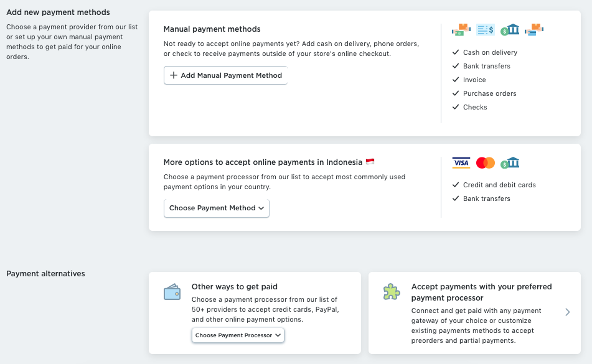Image resolution: width=592 pixels, height=364 pixels.
Task: Click the plus icon in Add Manual Payment Method
Action: click(x=174, y=75)
